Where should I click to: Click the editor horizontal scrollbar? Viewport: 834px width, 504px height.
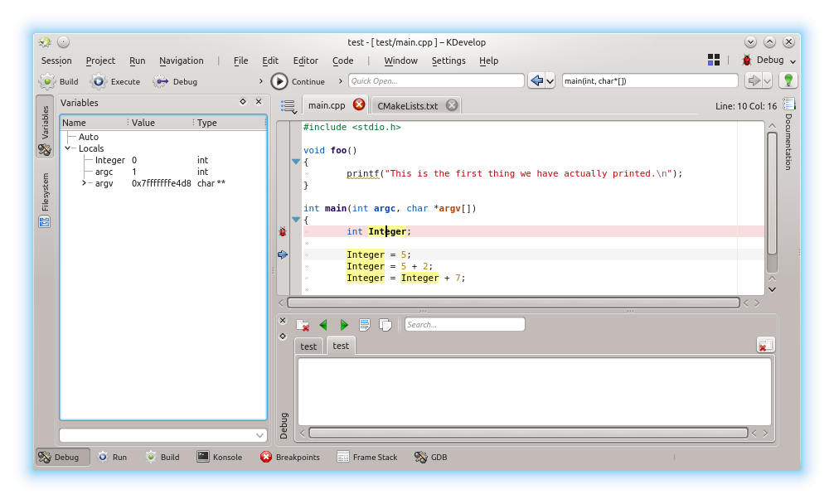click(x=512, y=303)
